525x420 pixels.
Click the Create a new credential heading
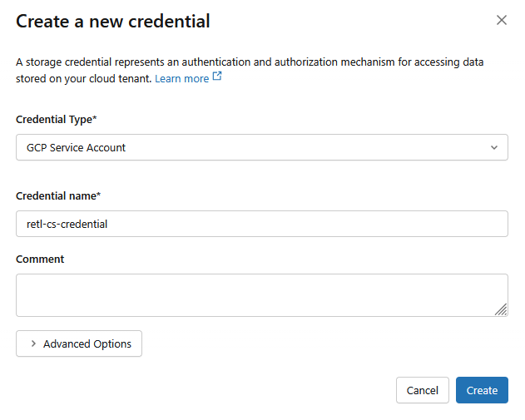coord(113,21)
